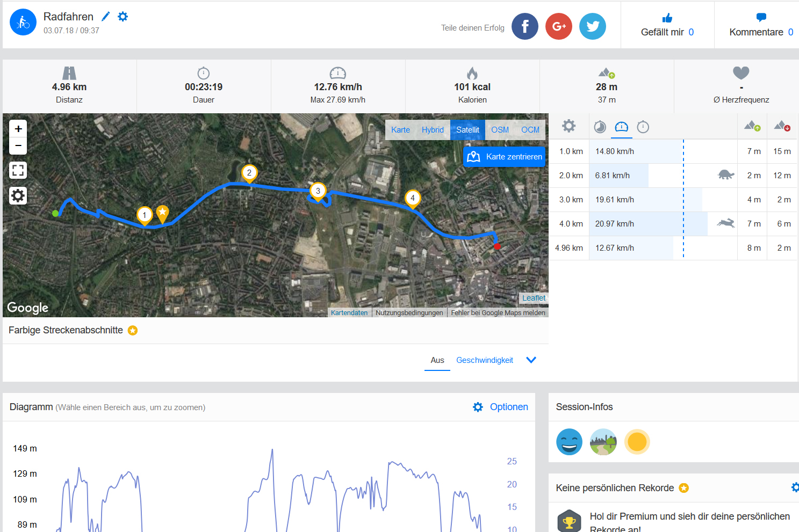Click slowest split turtle icon

click(x=726, y=174)
